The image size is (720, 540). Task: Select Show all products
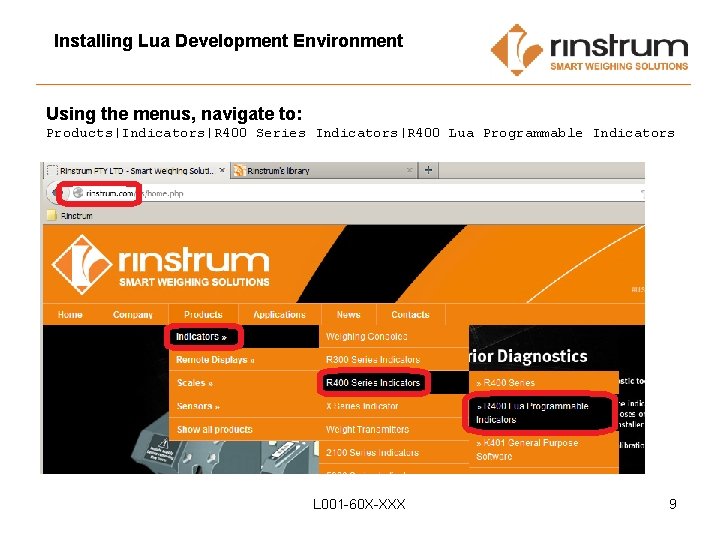point(244,429)
